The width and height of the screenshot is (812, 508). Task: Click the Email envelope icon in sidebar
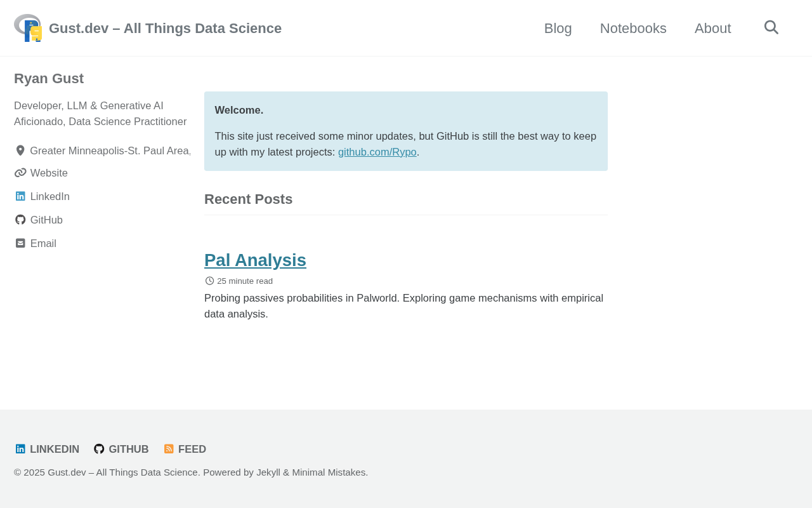click(20, 243)
